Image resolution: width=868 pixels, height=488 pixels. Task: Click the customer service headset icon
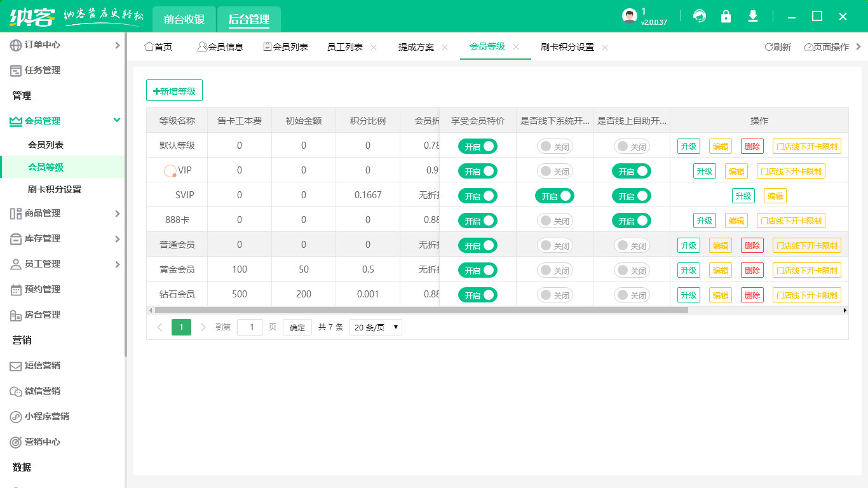(x=700, y=17)
